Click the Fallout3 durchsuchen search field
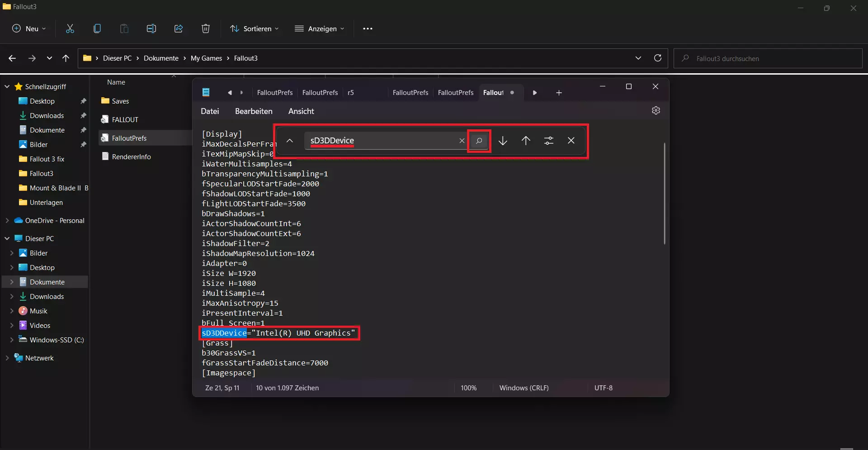This screenshot has height=450, width=868. coord(769,58)
